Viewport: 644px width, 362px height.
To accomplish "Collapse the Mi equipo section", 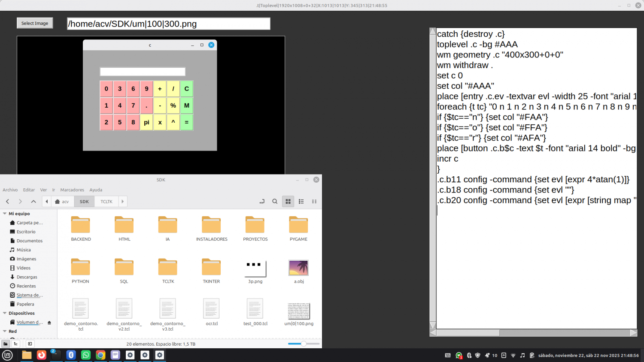I will coord(5,214).
